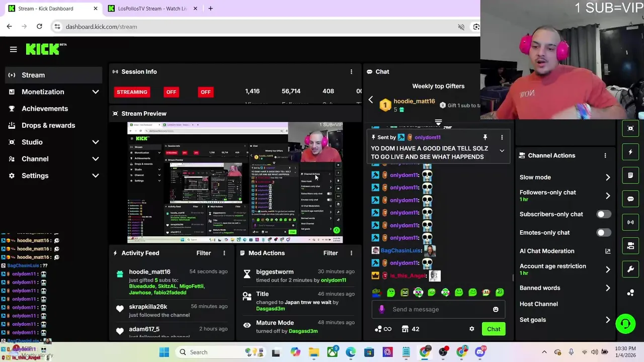Open the Windows Start menu

tap(164, 352)
